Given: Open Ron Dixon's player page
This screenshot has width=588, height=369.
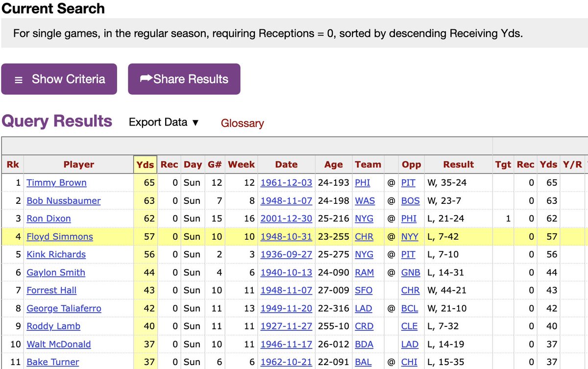Looking at the screenshot, I should tap(49, 219).
